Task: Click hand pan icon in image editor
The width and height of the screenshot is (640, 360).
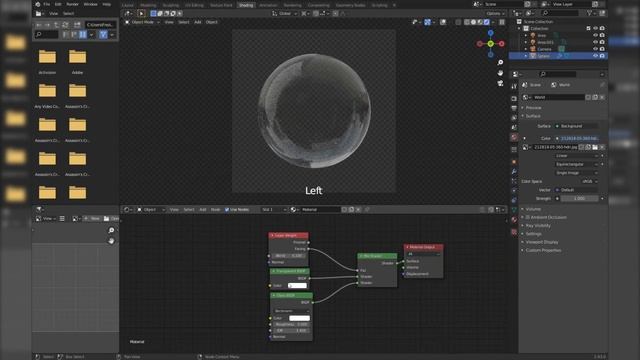Action: coord(111,241)
